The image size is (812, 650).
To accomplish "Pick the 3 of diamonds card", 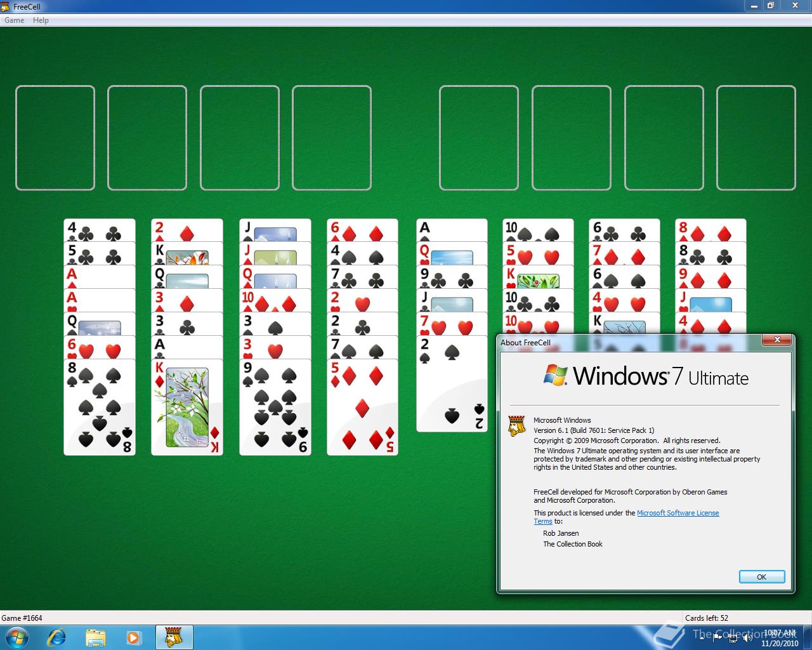I will (x=187, y=301).
